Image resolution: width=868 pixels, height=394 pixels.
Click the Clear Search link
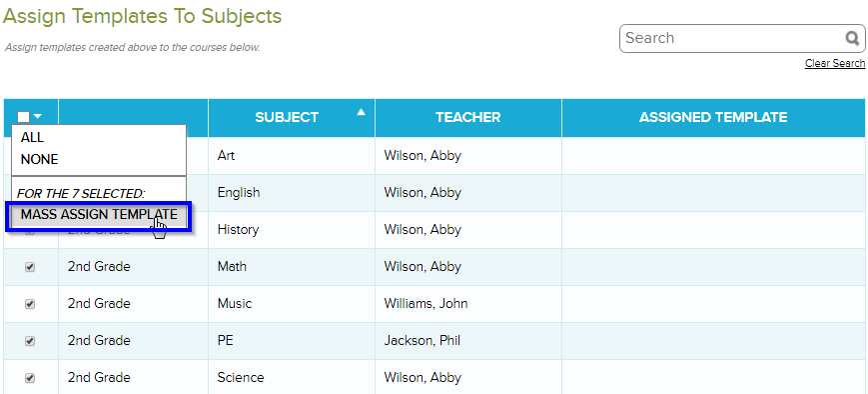pyautogui.click(x=835, y=63)
